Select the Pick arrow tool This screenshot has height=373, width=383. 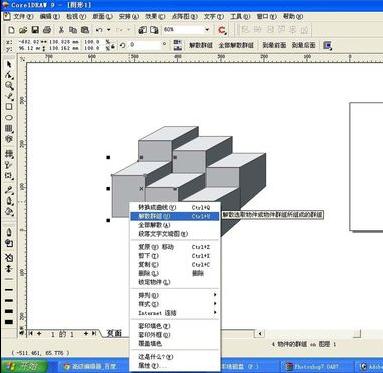9,64
